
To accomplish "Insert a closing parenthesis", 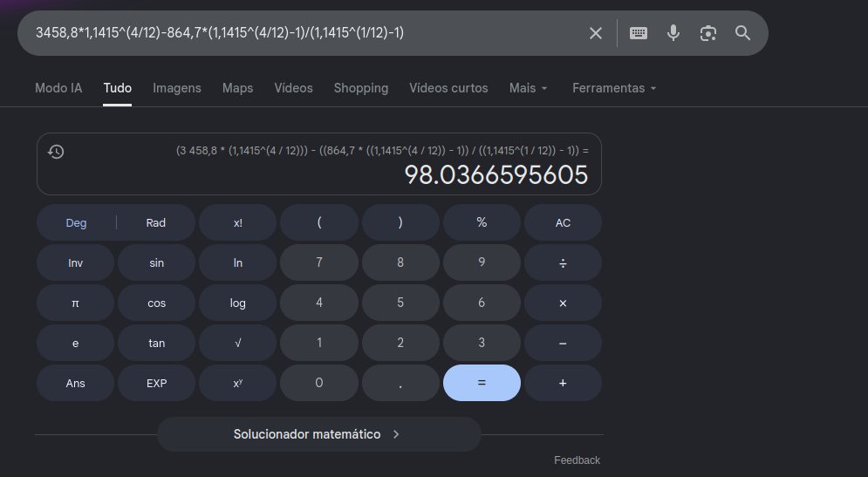I will [x=400, y=222].
